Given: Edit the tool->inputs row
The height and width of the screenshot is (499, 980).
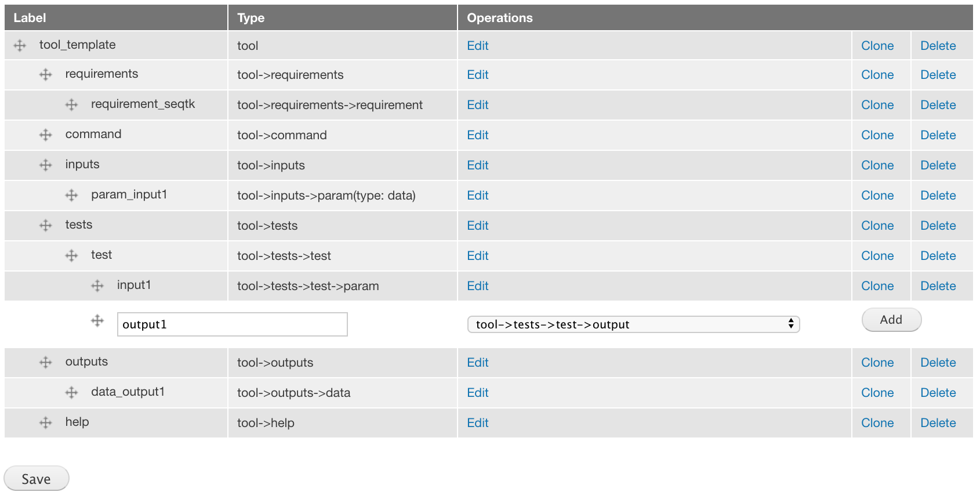Looking at the screenshot, I should 478,165.
